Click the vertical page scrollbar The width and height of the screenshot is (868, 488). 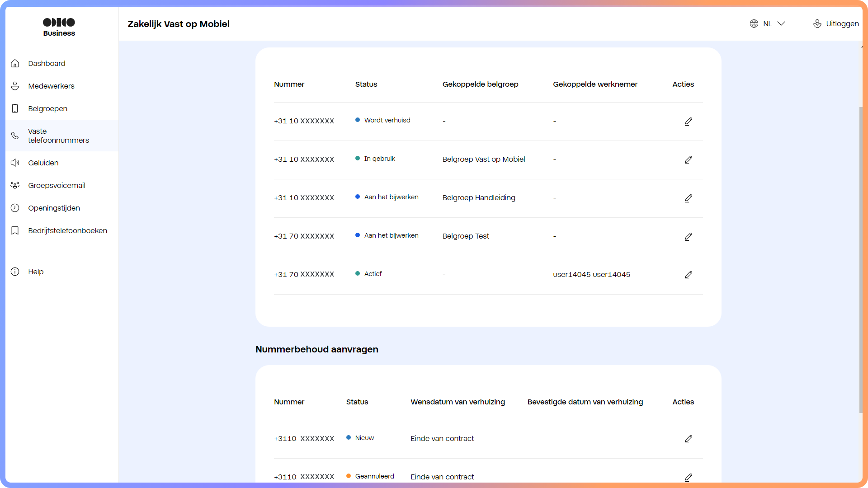coord(860,260)
